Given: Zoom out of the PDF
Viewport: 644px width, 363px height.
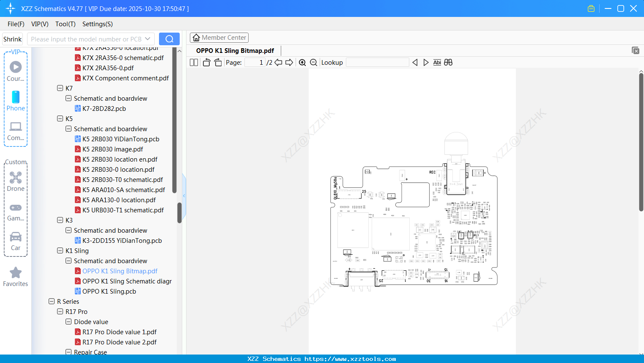Looking at the screenshot, I should coord(314,63).
